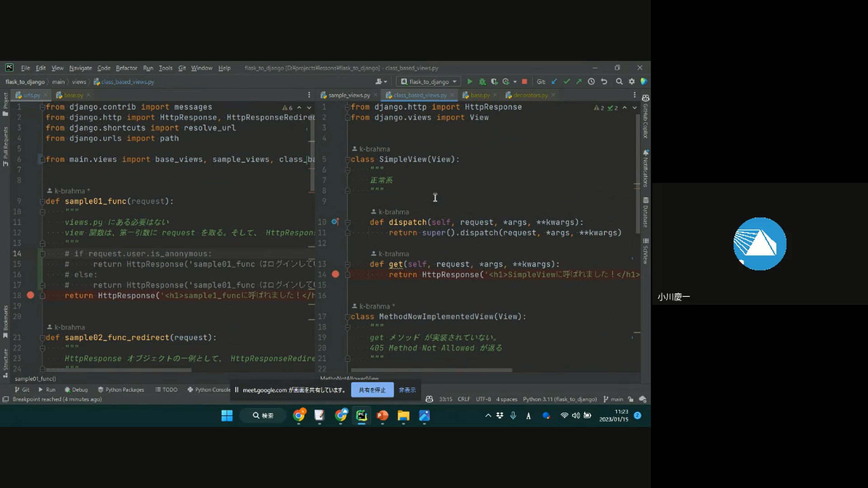Commit changes with the green checkmark icon
The height and width of the screenshot is (488, 868).
tap(566, 82)
